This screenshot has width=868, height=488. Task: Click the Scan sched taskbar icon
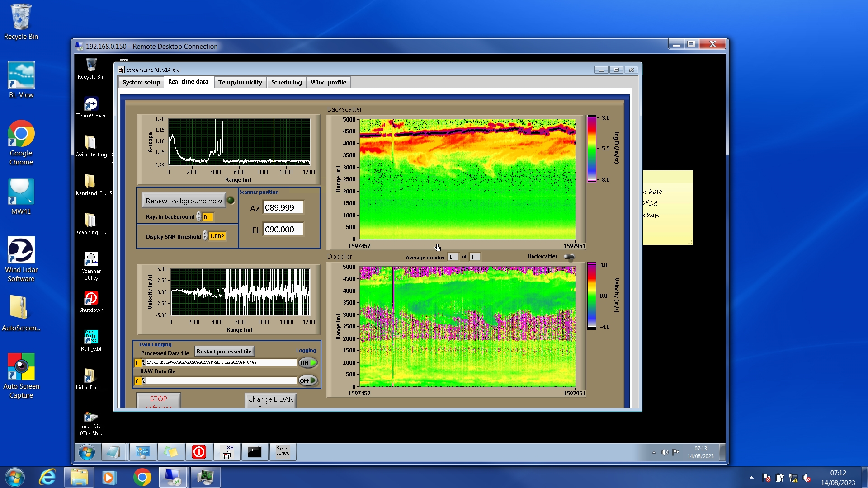(x=283, y=451)
